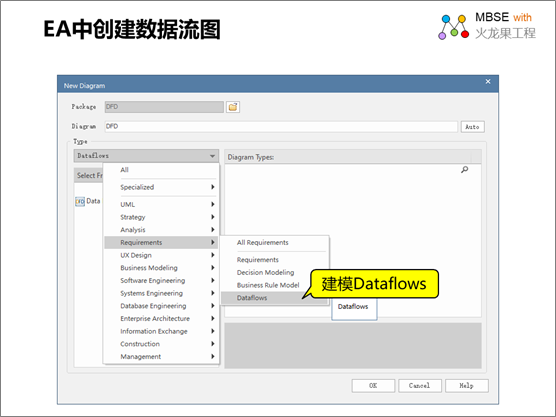This screenshot has width=556, height=417.
Task: Click the search magnifier in Diagram Types
Action: pyautogui.click(x=465, y=170)
